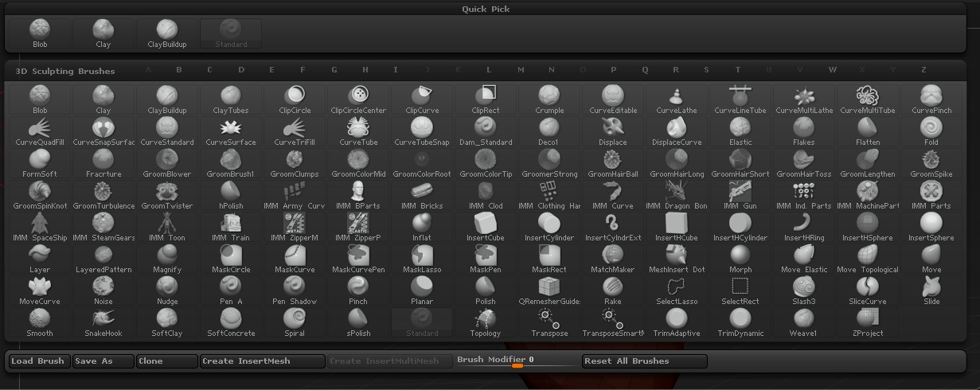
Task: Select the Blob brush in Quick Pick
Action: (40, 34)
